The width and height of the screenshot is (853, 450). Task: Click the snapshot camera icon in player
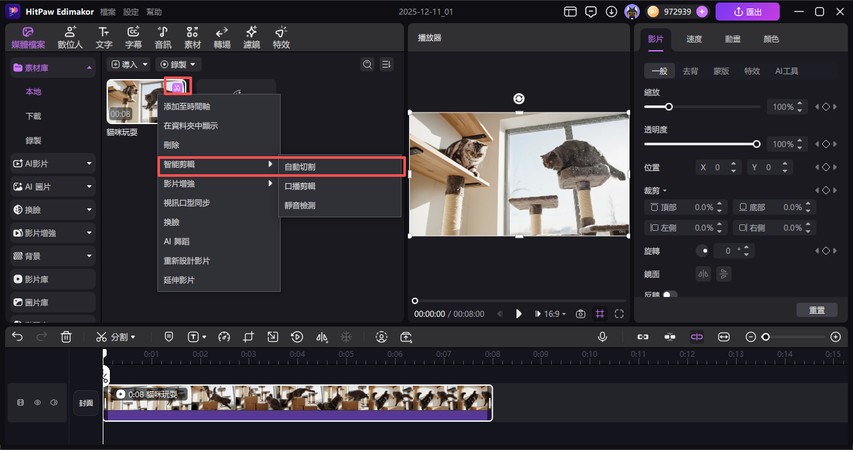click(x=580, y=313)
